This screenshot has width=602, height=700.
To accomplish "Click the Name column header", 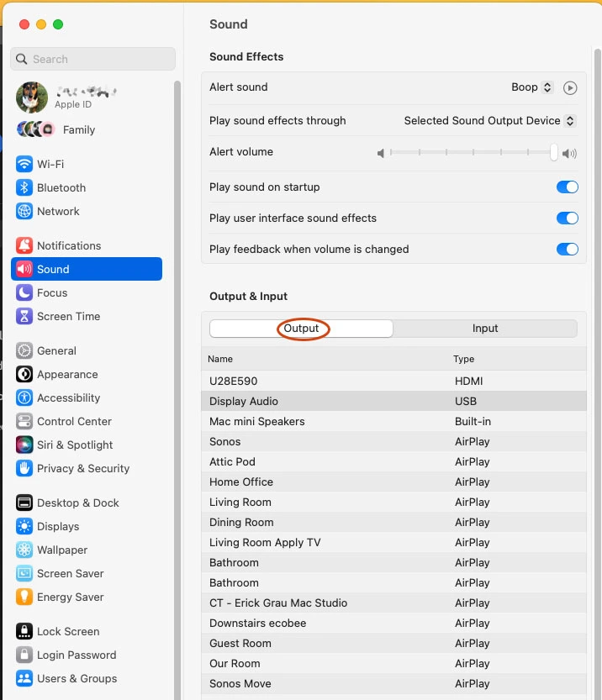I will 220,359.
